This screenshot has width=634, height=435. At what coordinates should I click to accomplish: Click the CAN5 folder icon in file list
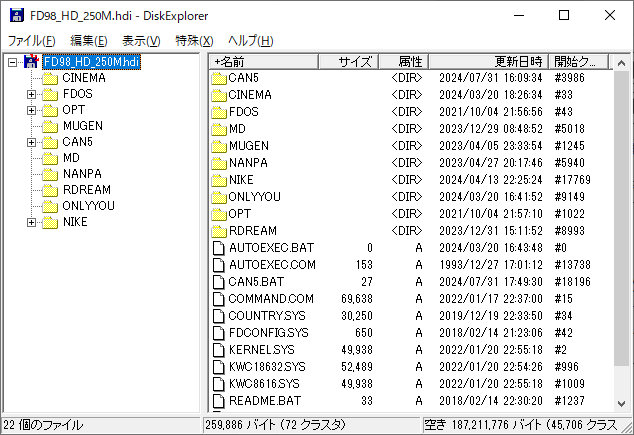pyautogui.click(x=220, y=78)
